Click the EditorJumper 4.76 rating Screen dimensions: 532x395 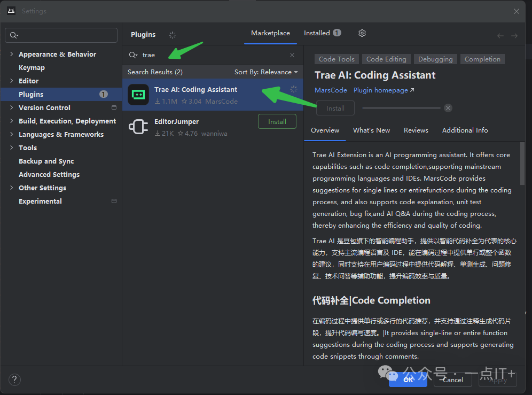[x=187, y=134]
